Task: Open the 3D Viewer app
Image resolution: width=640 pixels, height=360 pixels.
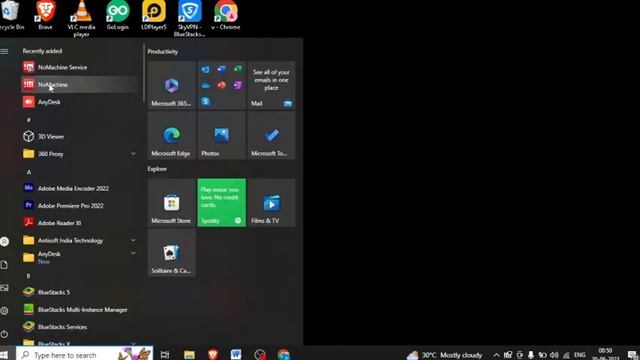Action: coord(80,136)
